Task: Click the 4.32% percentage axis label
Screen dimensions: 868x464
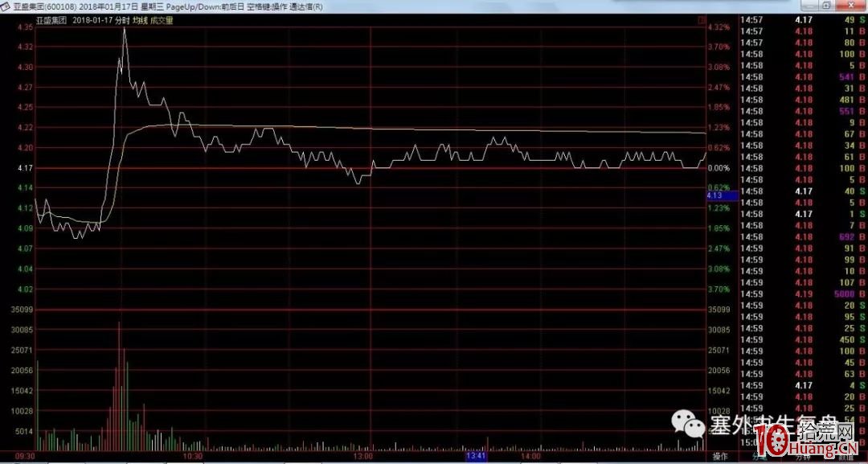Action: (719, 27)
